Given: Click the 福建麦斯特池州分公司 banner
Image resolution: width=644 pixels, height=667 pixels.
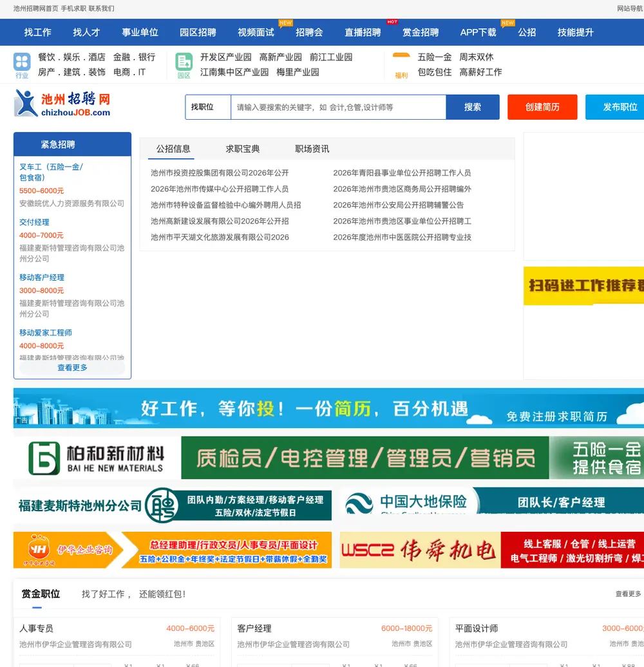Looking at the screenshot, I should coord(173,505).
